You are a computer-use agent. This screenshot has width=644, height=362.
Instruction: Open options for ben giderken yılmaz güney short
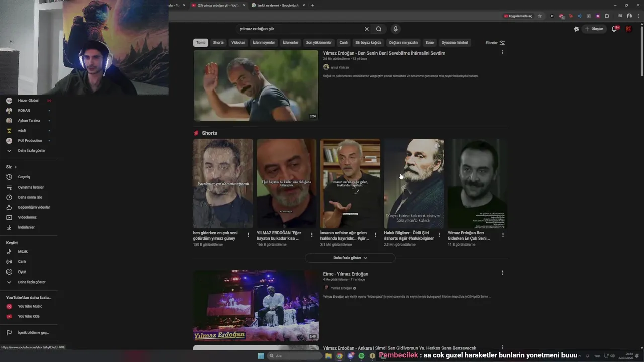248,235
